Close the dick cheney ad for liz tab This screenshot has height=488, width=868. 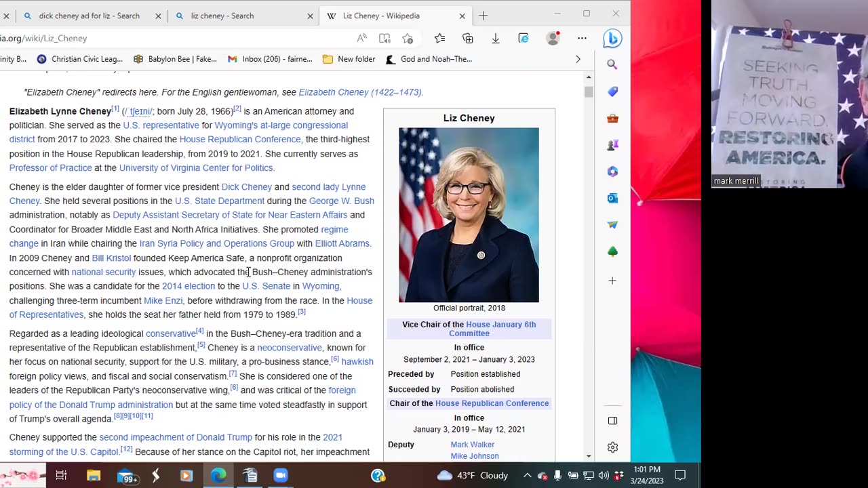click(158, 16)
